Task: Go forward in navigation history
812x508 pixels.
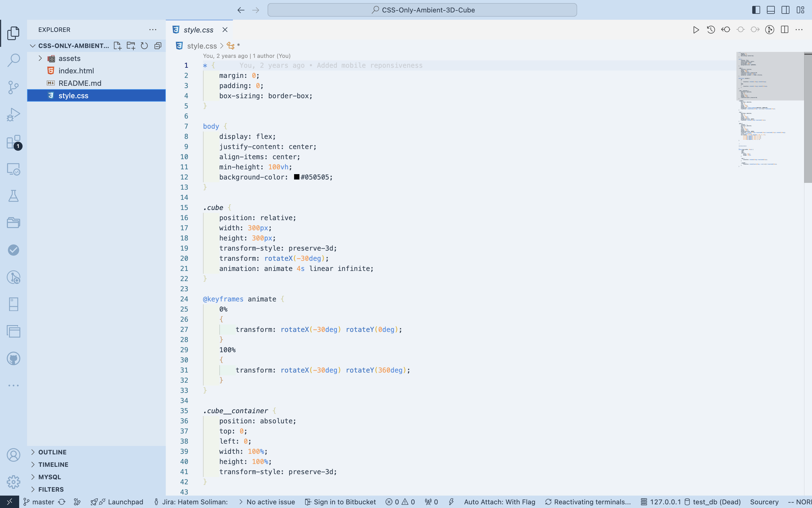Action: point(256,10)
